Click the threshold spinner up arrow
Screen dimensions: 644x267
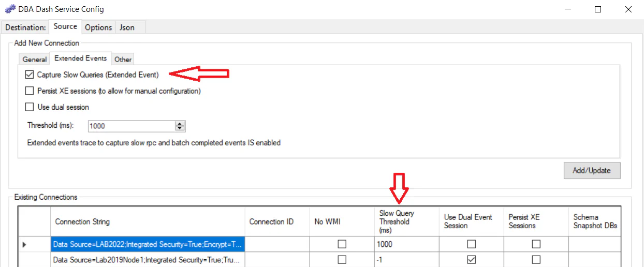180,124
